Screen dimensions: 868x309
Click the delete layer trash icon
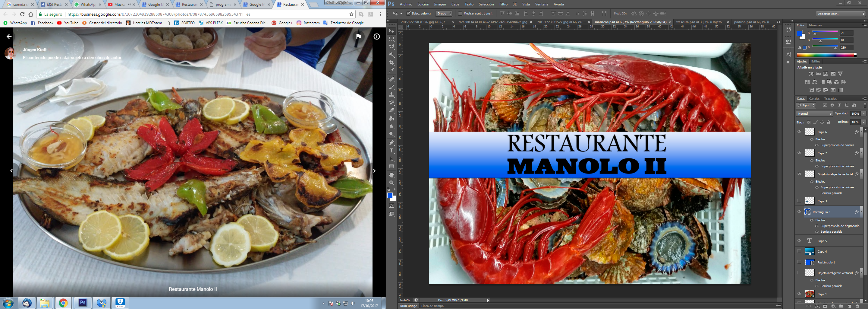coord(857,306)
